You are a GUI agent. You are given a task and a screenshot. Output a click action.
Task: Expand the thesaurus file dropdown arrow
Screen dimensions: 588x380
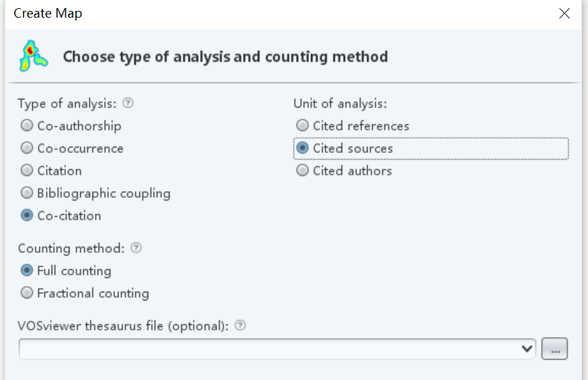point(526,349)
